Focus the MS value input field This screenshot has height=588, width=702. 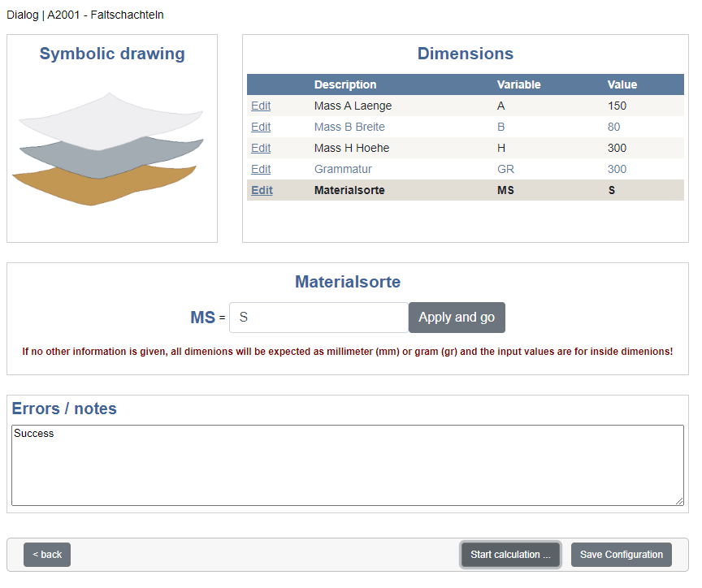(x=318, y=318)
